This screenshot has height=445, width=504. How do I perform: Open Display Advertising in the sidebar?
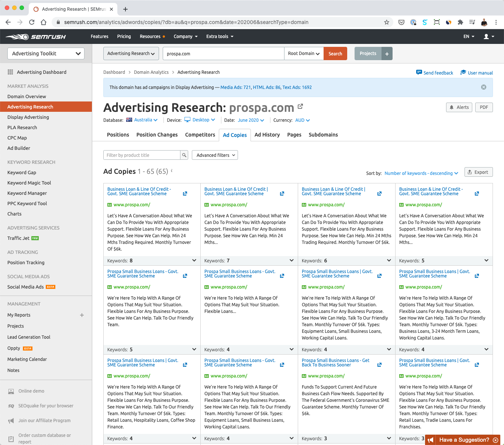pos(28,117)
